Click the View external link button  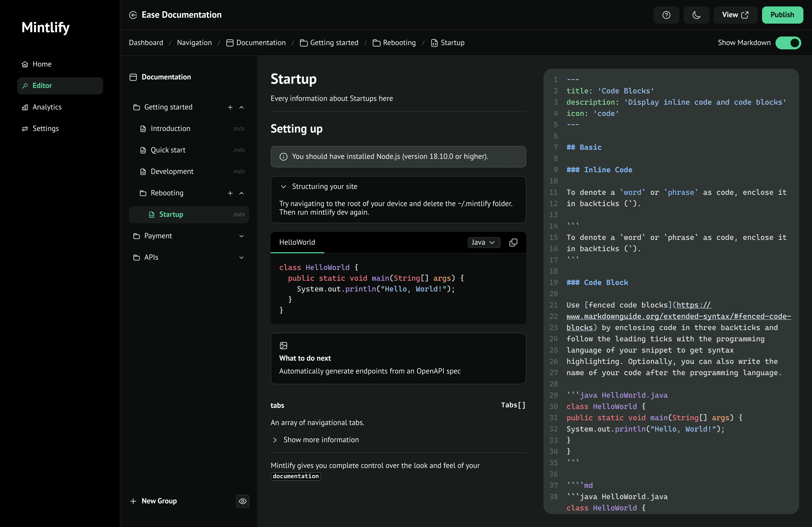click(x=735, y=15)
